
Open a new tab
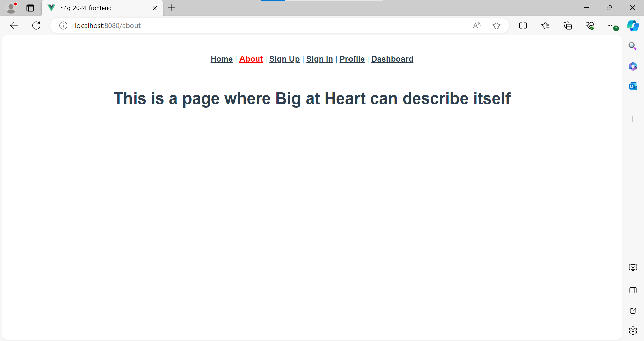click(x=171, y=8)
